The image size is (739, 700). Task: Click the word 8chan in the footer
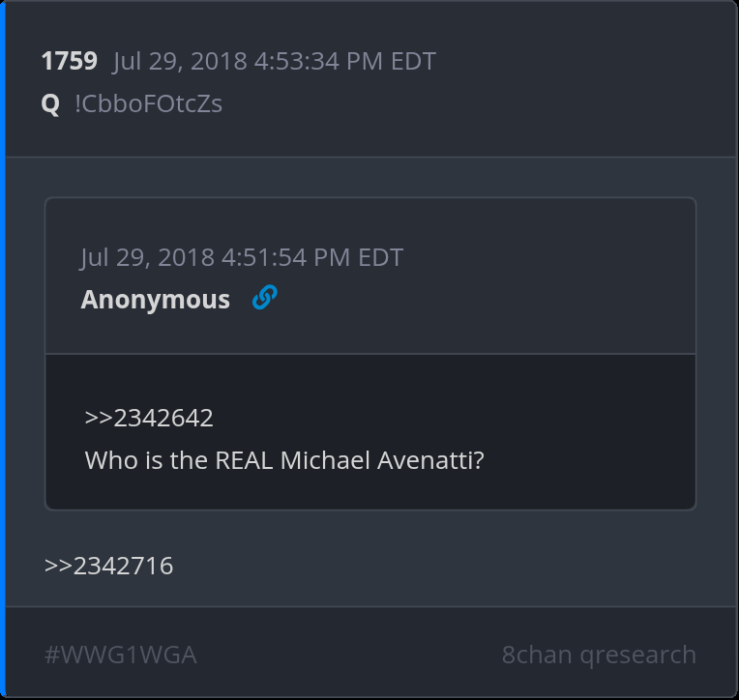(x=537, y=655)
